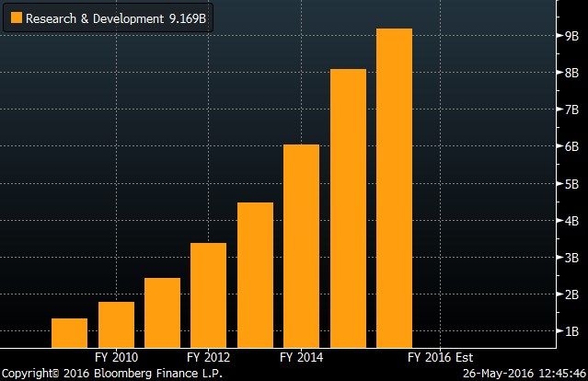
Task: Click the bar between FY 2010 and FY 2012
Action: click(x=162, y=313)
